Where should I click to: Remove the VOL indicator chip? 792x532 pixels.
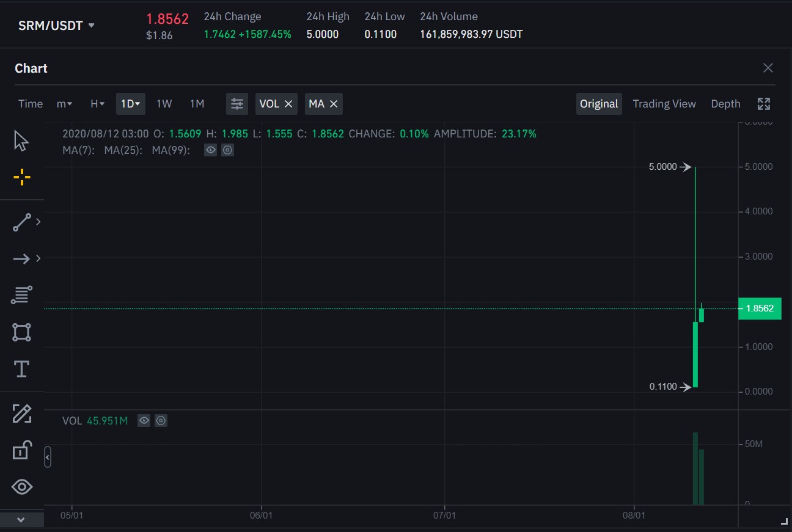288,104
